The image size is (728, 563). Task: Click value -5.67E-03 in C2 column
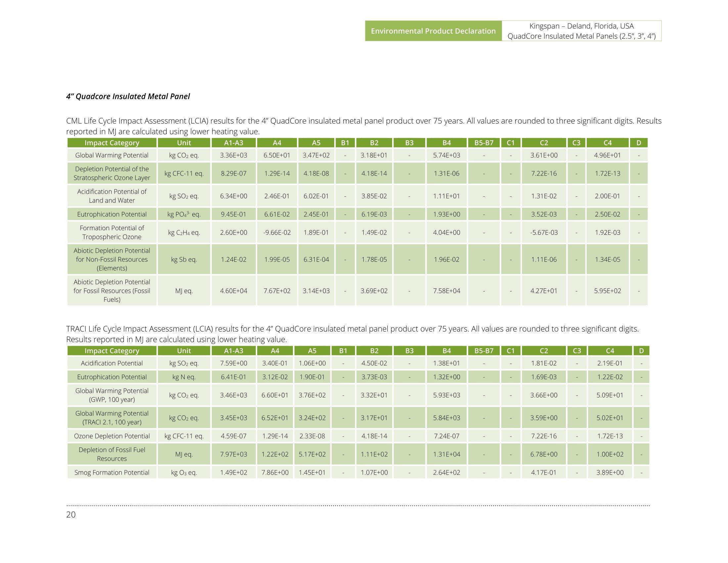(x=544, y=232)
